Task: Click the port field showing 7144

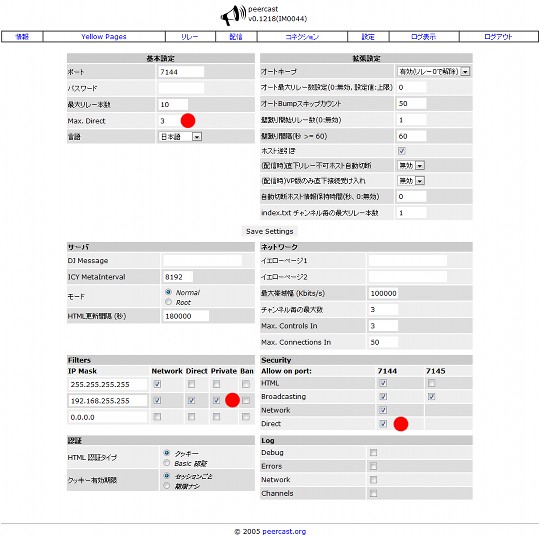Action: pos(181,72)
